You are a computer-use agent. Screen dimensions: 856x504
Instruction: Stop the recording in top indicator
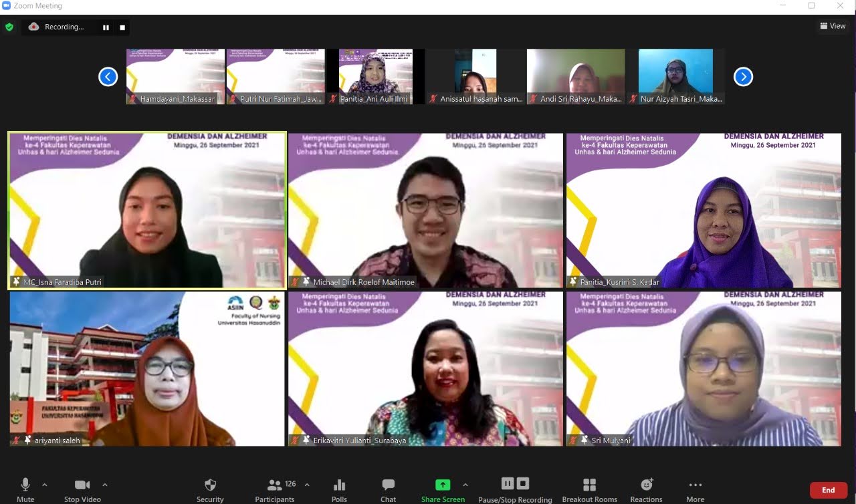[x=122, y=27]
